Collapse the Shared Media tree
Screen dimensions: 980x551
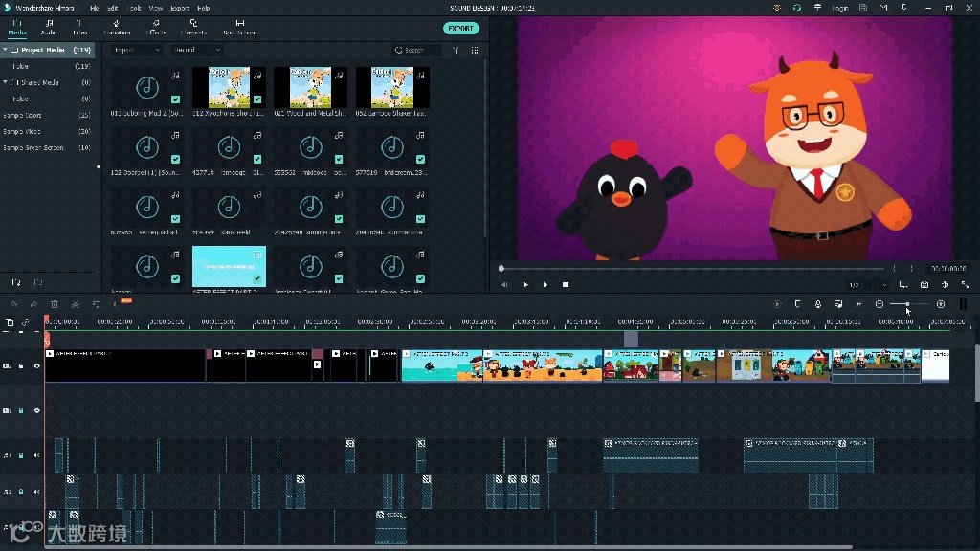tap(5, 82)
